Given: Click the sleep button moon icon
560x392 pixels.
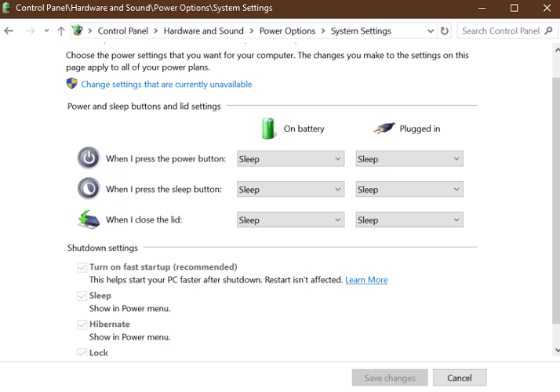Looking at the screenshot, I should (89, 189).
